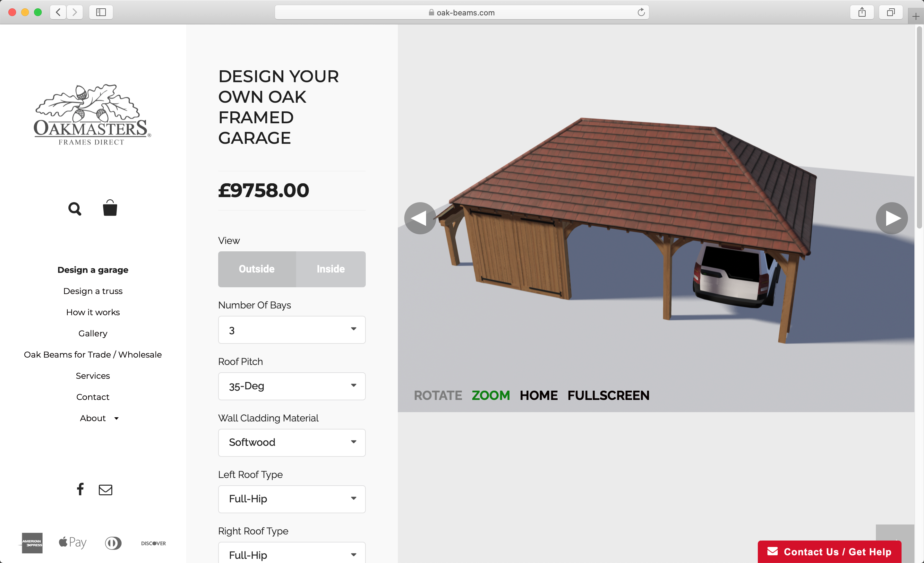Screen dimensions: 924x563
Task: Click the £9758.00 price text
Action: pyautogui.click(x=264, y=190)
